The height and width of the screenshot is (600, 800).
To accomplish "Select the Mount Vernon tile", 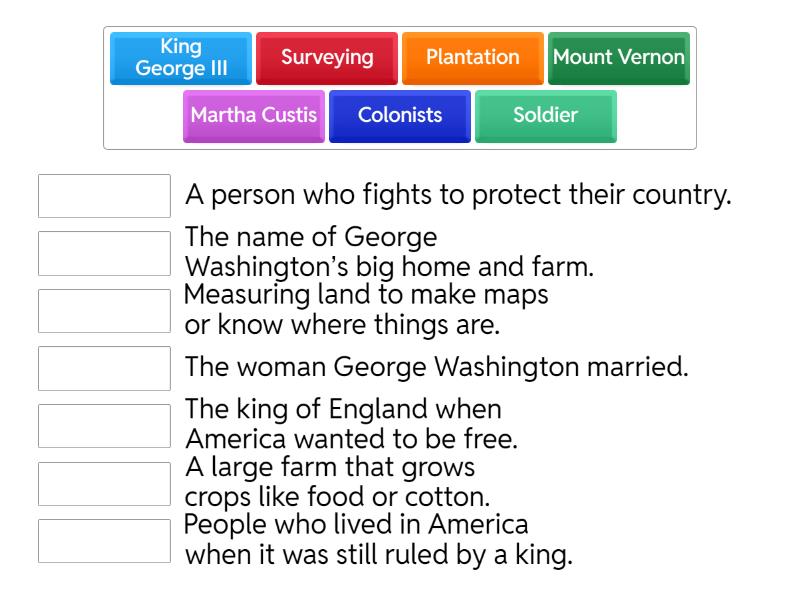I will tap(618, 58).
